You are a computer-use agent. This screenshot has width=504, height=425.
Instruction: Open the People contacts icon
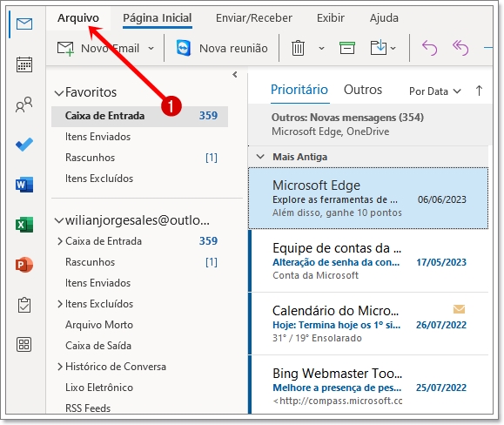pyautogui.click(x=24, y=105)
